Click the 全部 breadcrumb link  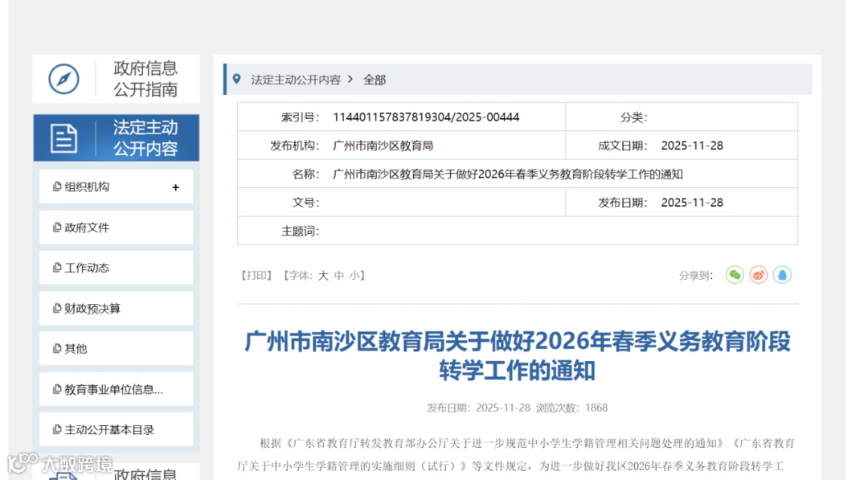(x=375, y=80)
